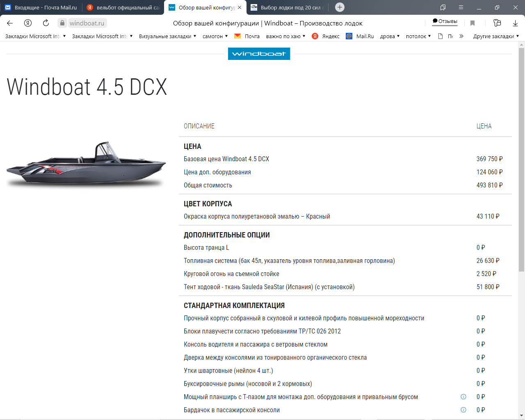Expand the Визуальные закладки folder

pos(167,36)
